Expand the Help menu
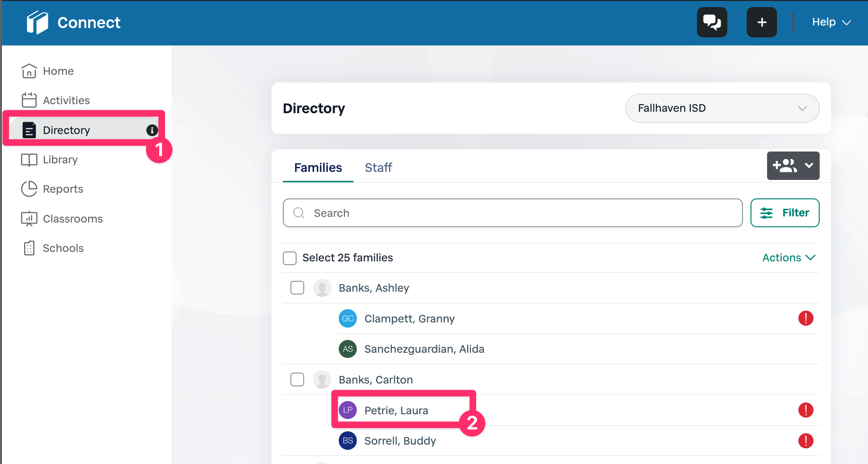Viewport: 868px width, 464px height. pyautogui.click(x=831, y=22)
